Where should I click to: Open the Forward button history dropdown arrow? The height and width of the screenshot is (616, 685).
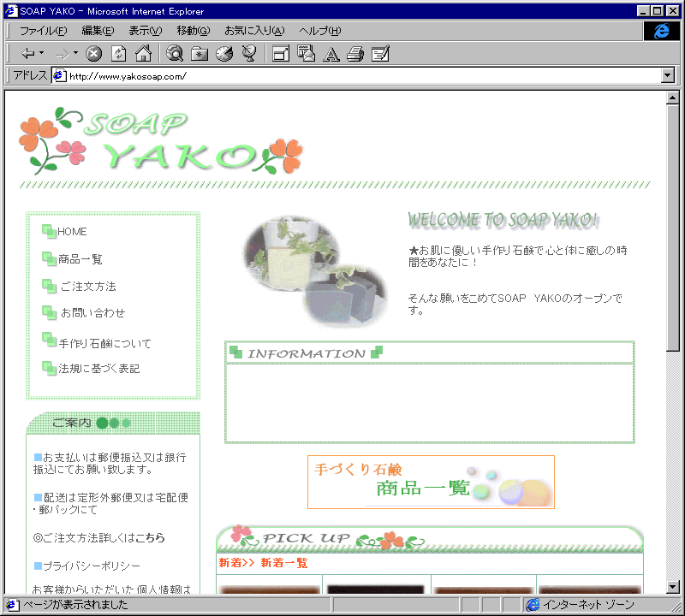click(75, 53)
